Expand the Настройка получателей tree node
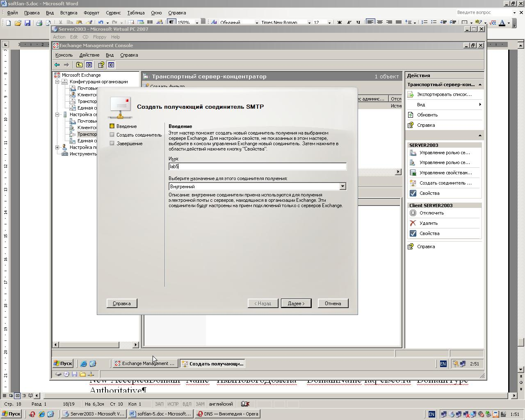Screen dimensions: 525x420 [57, 147]
